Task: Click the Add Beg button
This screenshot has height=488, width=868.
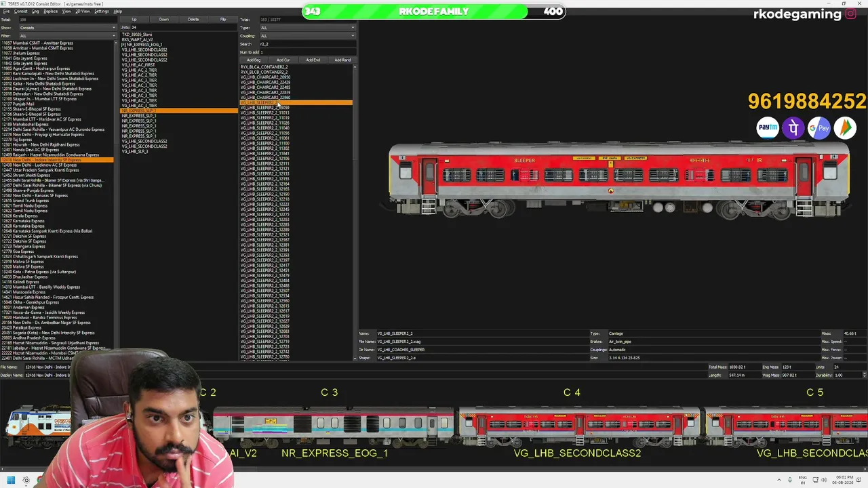Action: (254, 60)
